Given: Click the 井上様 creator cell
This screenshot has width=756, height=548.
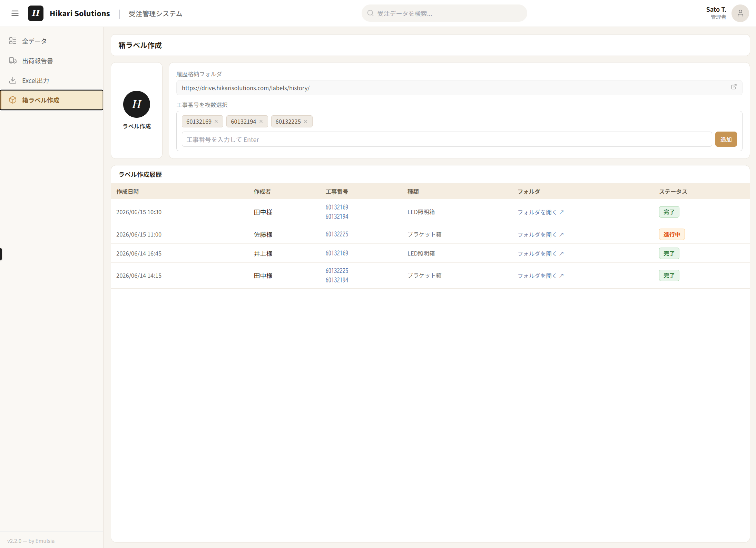Looking at the screenshot, I should click(x=263, y=253).
